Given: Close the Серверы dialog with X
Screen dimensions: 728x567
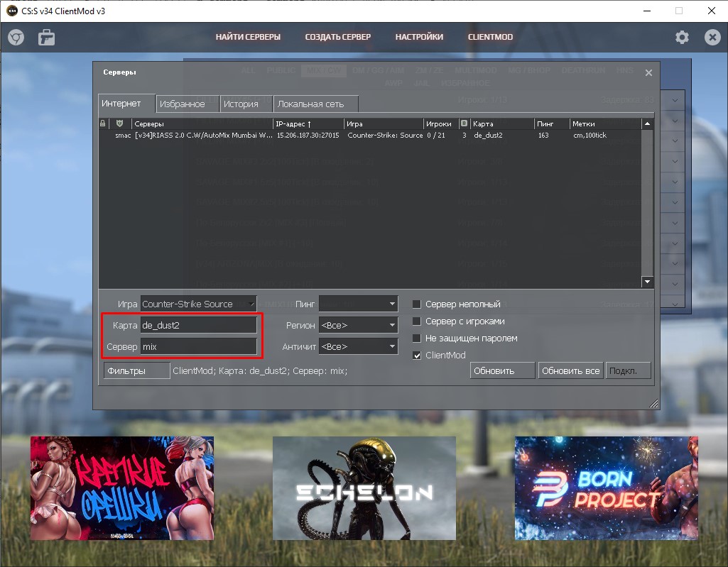Looking at the screenshot, I should (648, 72).
